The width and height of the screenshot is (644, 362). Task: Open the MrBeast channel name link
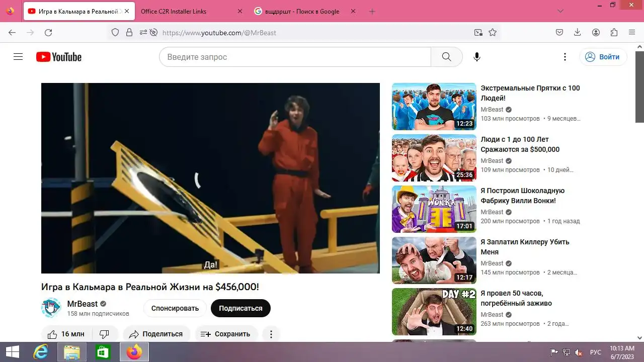click(x=83, y=304)
